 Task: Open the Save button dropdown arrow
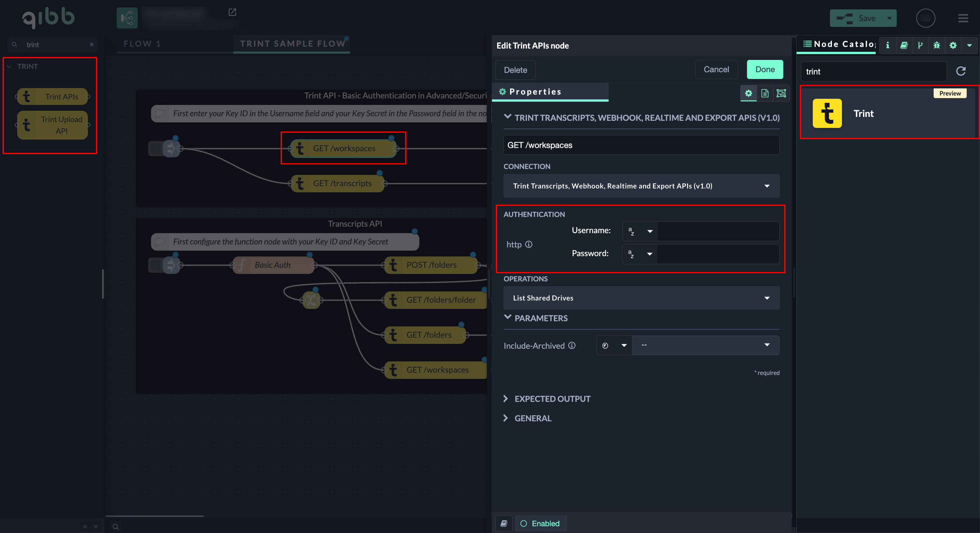pos(889,18)
